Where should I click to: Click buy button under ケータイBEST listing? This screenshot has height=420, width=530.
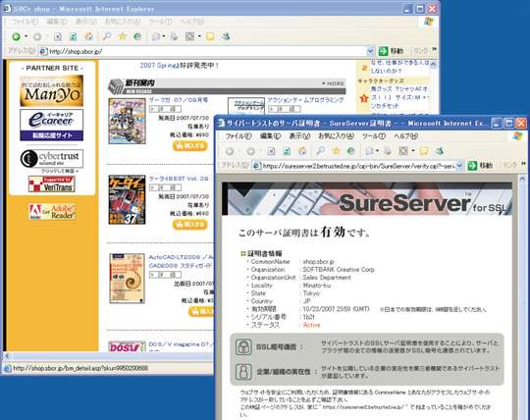190,225
